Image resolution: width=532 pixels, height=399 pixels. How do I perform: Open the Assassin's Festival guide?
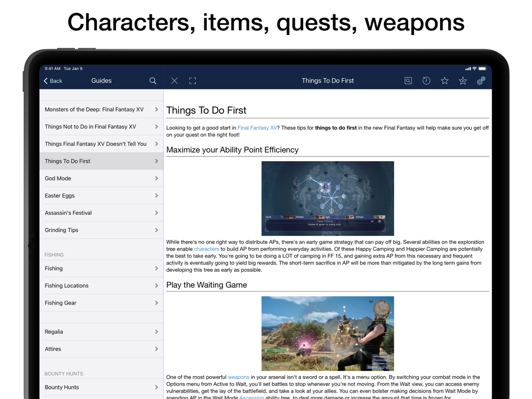coord(102,213)
